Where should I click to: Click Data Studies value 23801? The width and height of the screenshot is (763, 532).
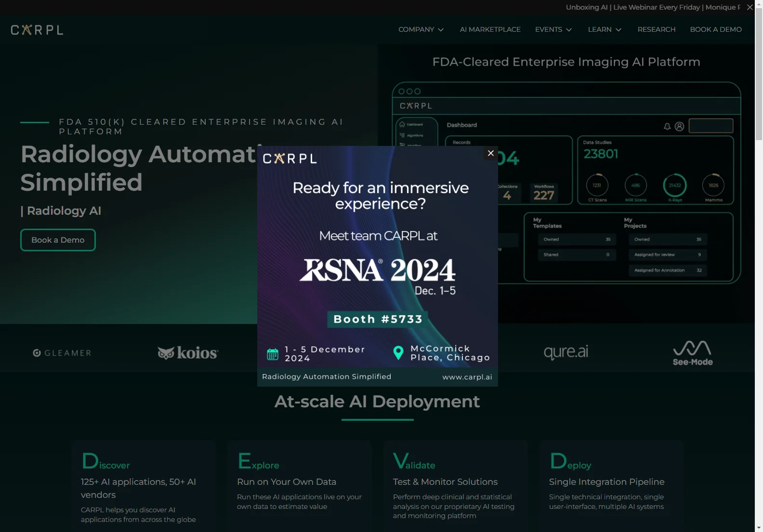(x=601, y=154)
